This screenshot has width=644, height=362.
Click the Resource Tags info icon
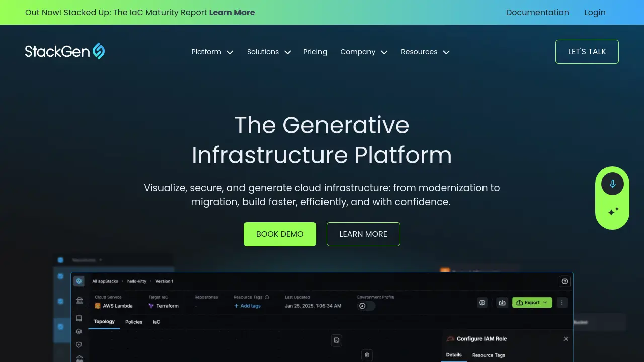pyautogui.click(x=267, y=297)
